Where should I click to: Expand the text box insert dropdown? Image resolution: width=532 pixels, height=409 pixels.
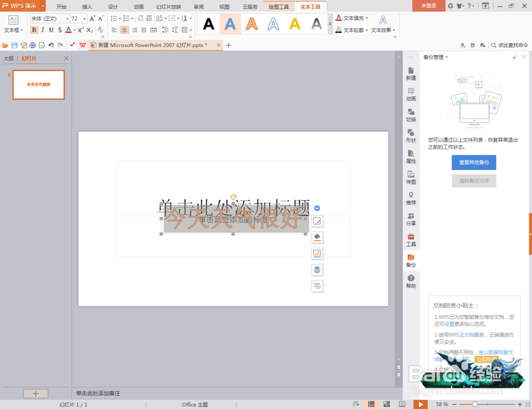[x=13, y=30]
